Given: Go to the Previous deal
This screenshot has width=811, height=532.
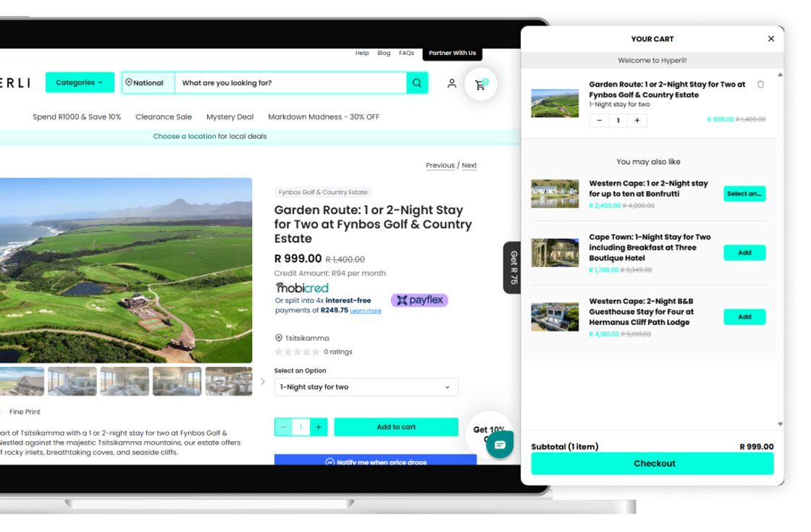Looking at the screenshot, I should [440, 166].
